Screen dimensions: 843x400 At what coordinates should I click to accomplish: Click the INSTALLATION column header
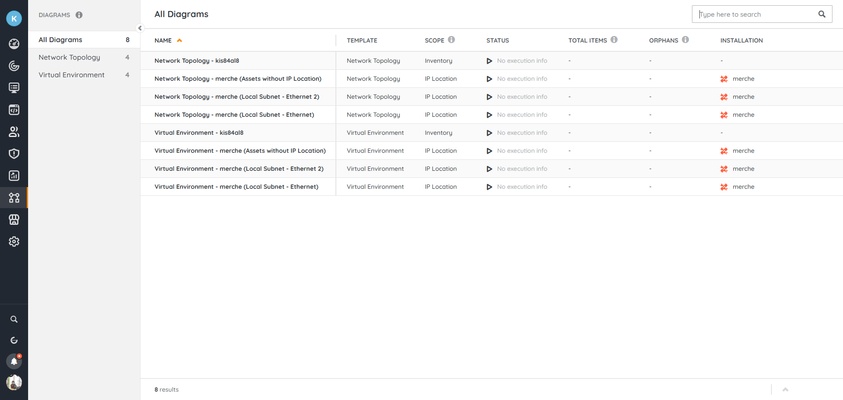pyautogui.click(x=741, y=40)
